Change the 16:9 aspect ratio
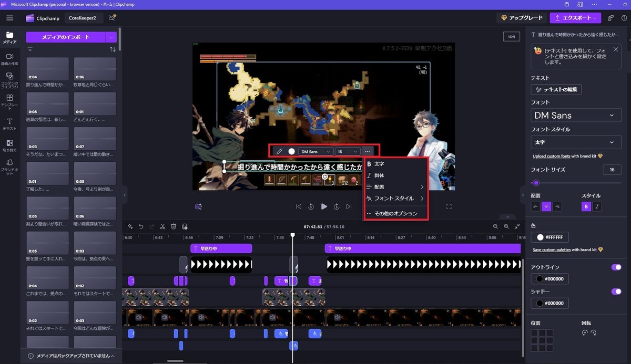 click(x=511, y=37)
